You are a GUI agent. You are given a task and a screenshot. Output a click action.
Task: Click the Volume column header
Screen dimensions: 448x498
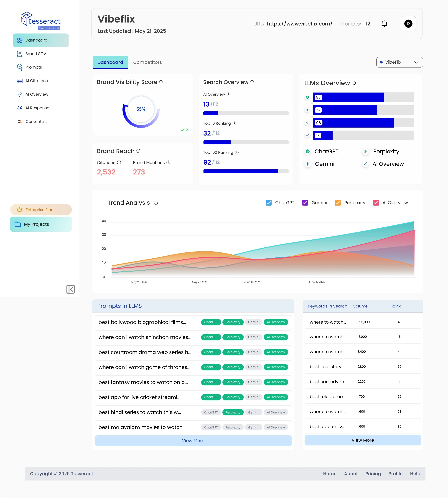coord(360,306)
